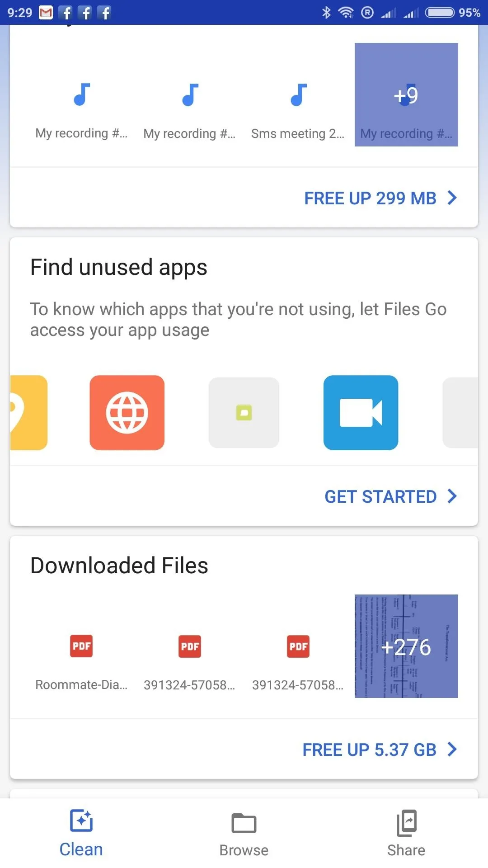Tap the orange globe browser app icon

pyautogui.click(x=127, y=412)
